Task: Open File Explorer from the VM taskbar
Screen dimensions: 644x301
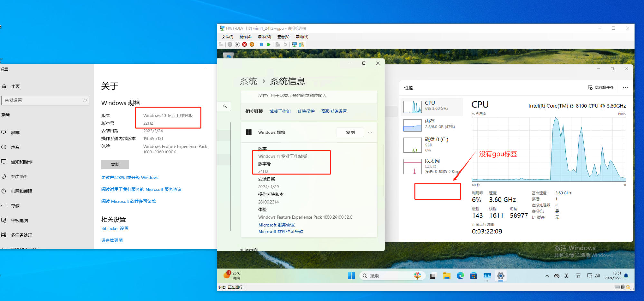Action: coord(447,276)
